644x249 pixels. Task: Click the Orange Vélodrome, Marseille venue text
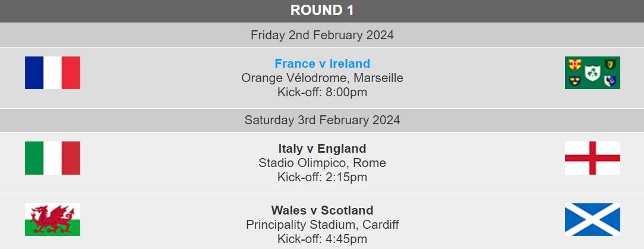[x=322, y=78]
